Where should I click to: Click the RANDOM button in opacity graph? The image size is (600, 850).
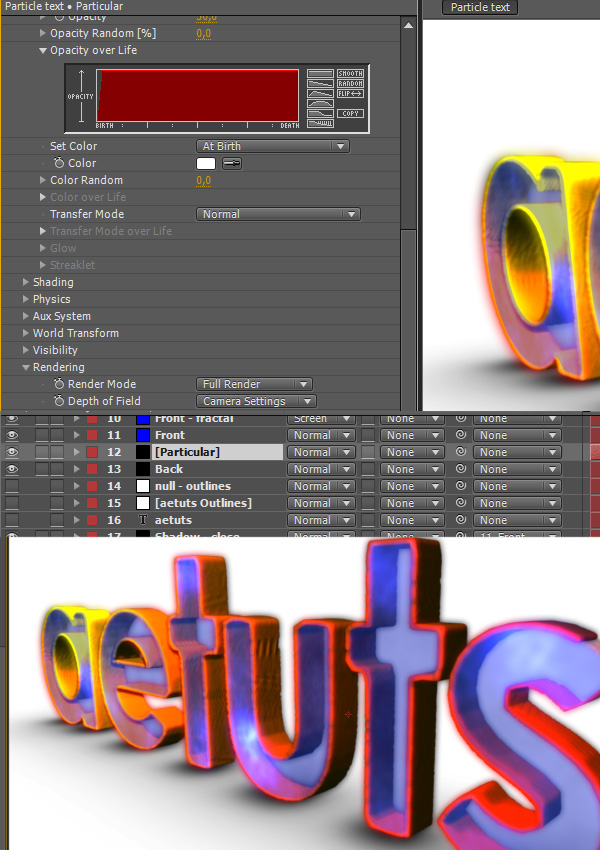coord(350,83)
